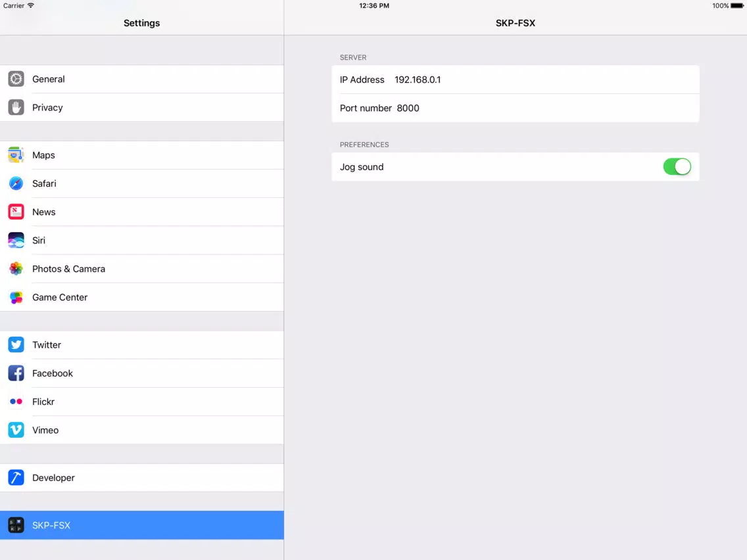Tap the SERVER section header
This screenshot has height=560, width=747.
(x=353, y=58)
